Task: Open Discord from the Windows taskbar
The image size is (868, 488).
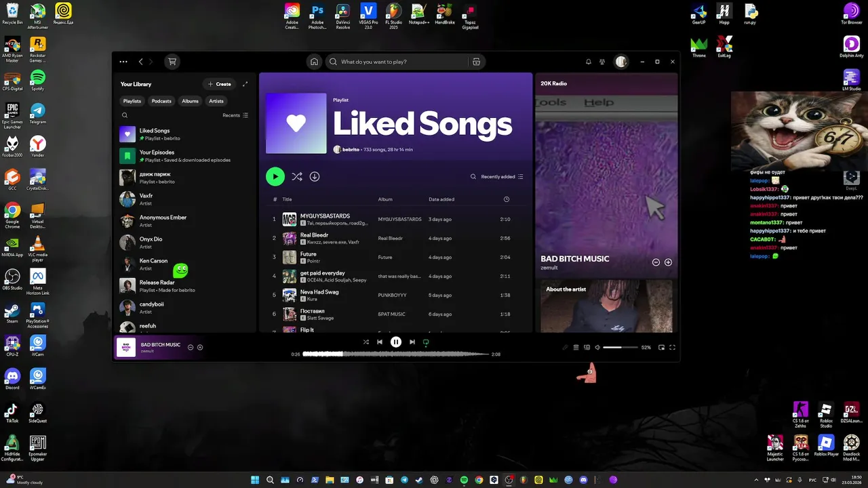Action: (583, 480)
